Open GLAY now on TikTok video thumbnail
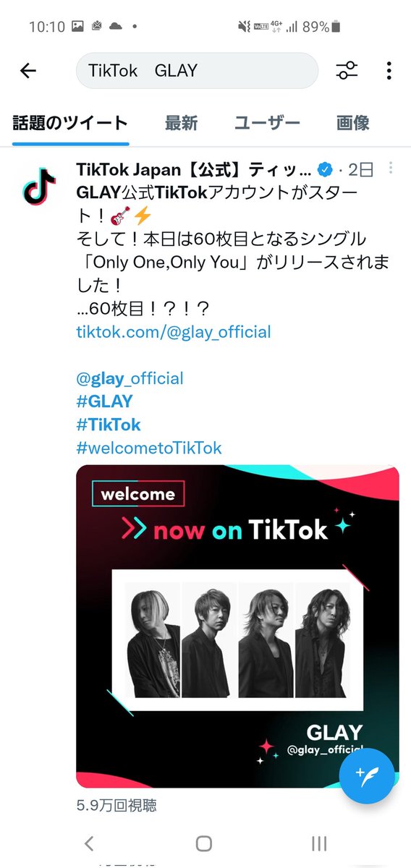 [x=237, y=626]
